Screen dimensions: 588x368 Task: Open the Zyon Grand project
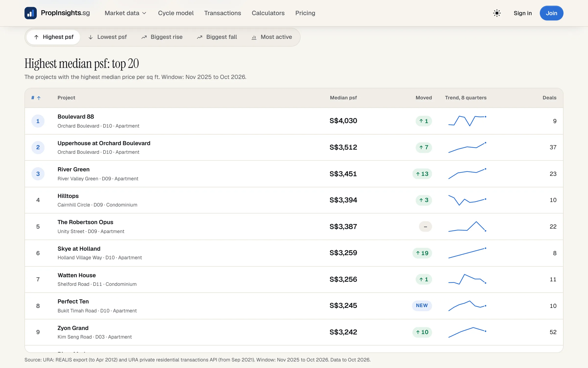pos(73,328)
